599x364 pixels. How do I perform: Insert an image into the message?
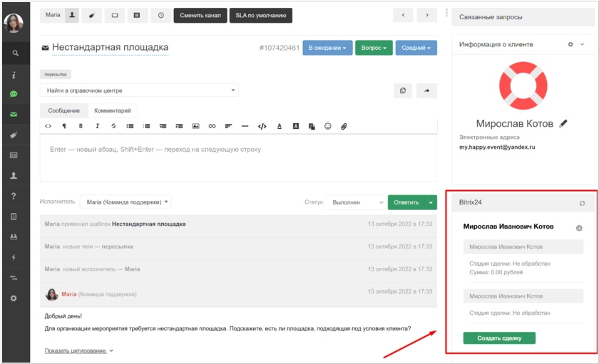coord(195,126)
